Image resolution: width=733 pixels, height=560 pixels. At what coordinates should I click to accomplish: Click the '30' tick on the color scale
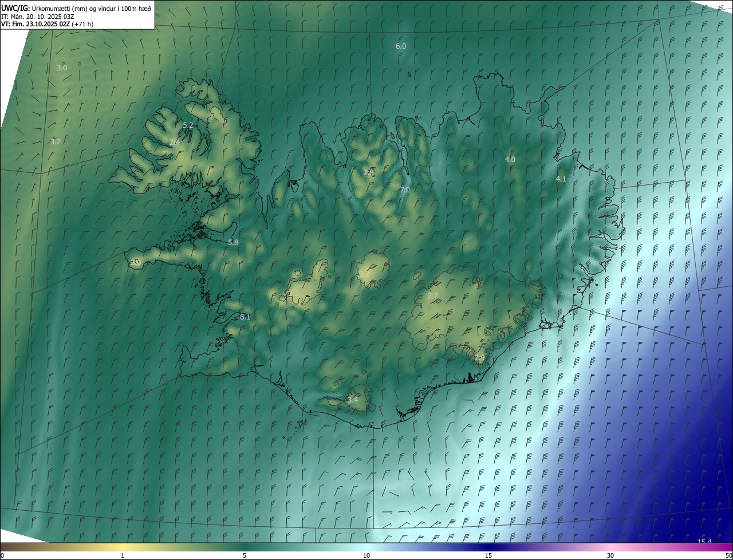tap(610, 555)
